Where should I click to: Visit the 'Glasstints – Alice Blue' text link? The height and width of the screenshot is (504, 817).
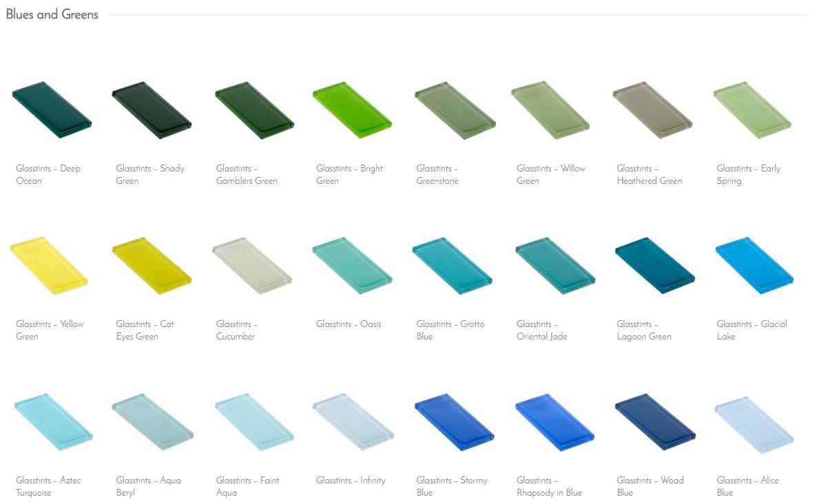coord(747,486)
